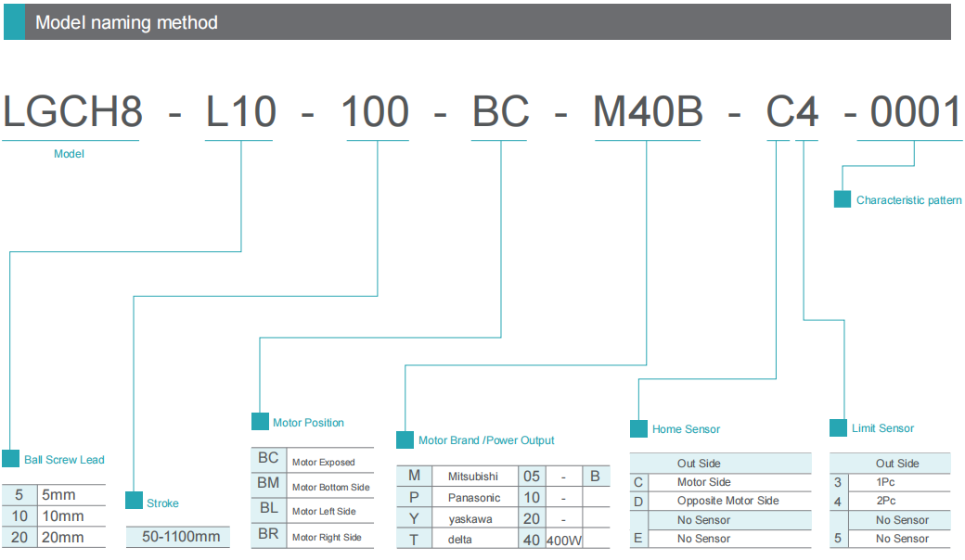The height and width of the screenshot is (560, 965).
Task: Click the teal square next to Limit Sensor
Action: tap(838, 427)
